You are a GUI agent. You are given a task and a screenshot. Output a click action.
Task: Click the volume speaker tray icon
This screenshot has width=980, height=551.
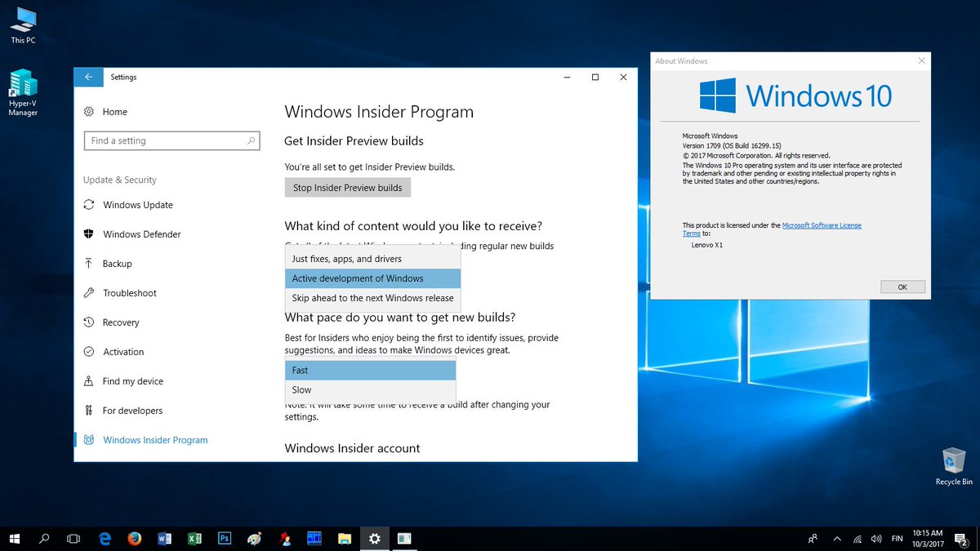(x=875, y=539)
